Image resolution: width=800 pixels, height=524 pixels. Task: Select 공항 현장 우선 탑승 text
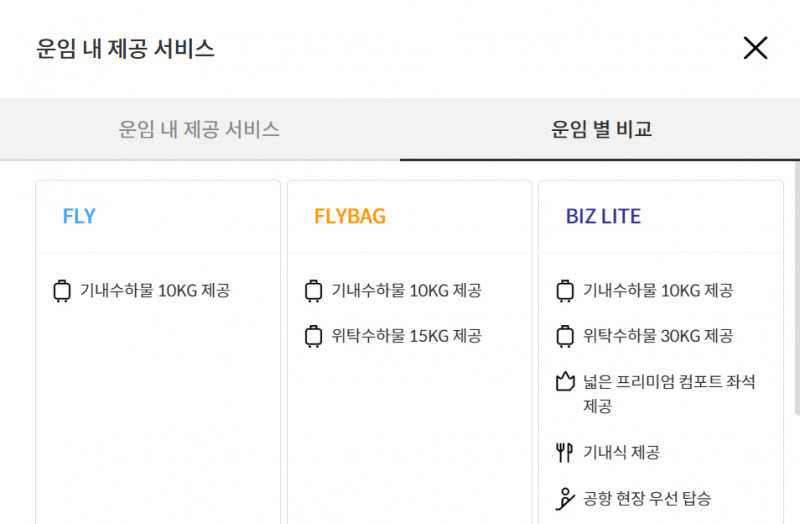point(647,498)
